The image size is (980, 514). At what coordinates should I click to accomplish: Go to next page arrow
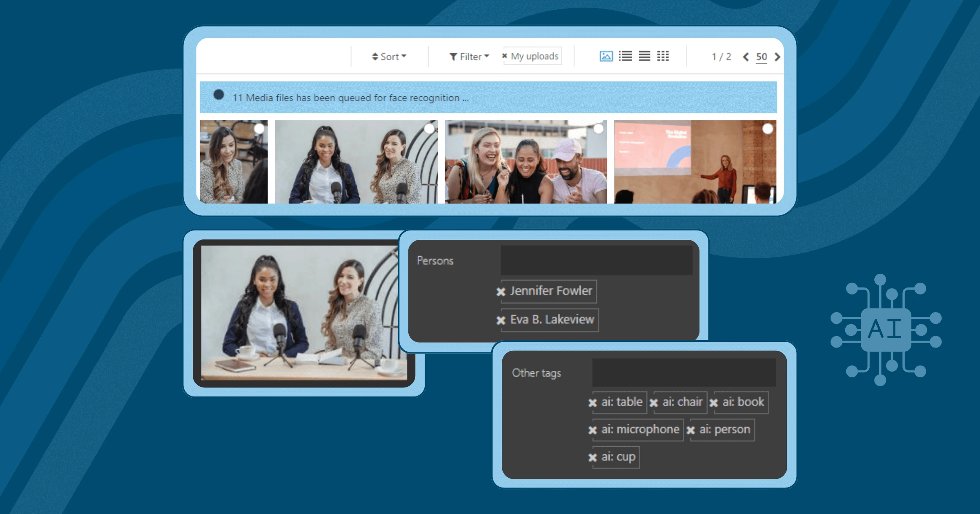777,57
